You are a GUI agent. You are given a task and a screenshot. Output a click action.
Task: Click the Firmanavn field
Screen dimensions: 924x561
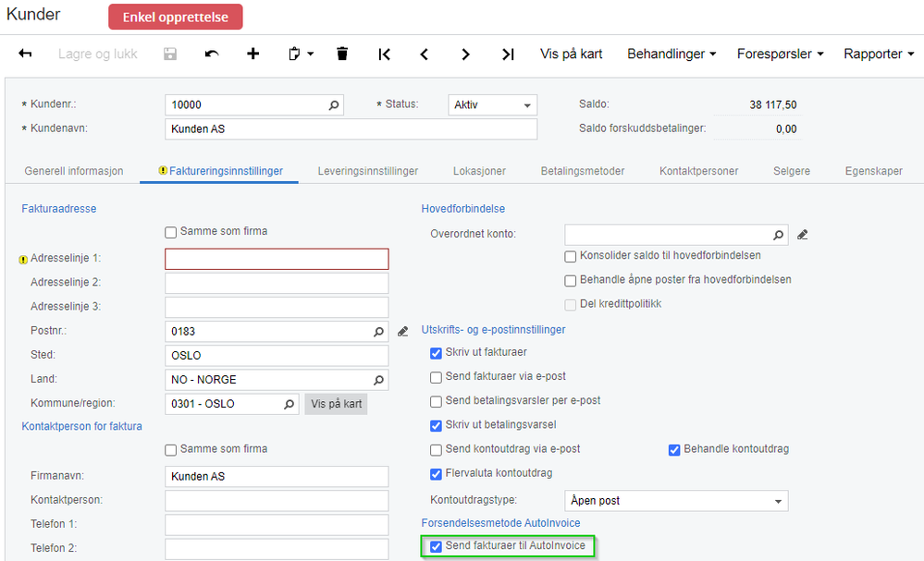coord(277,476)
